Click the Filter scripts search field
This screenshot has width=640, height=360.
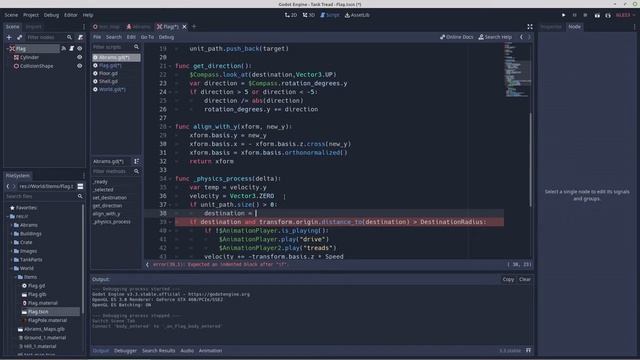[116, 47]
